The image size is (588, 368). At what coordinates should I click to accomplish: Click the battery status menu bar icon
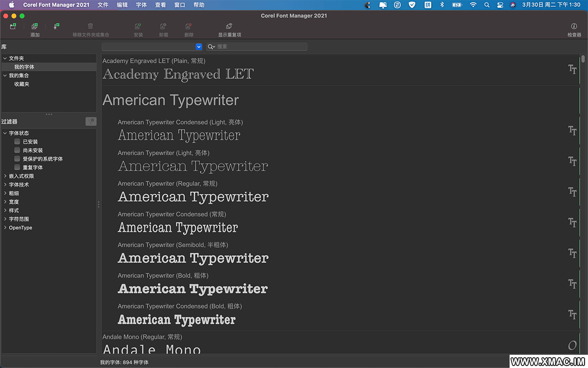pyautogui.click(x=457, y=4)
